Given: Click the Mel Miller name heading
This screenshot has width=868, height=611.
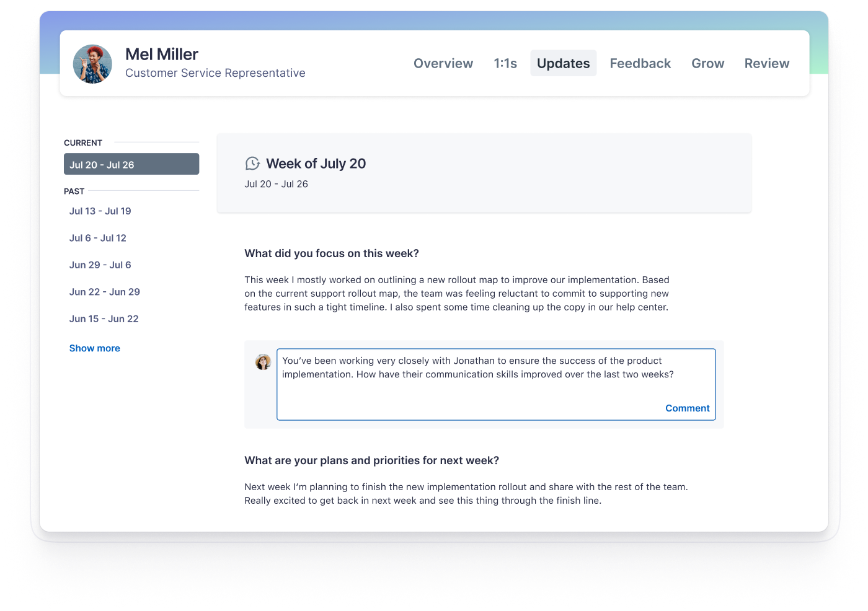Looking at the screenshot, I should coord(162,55).
